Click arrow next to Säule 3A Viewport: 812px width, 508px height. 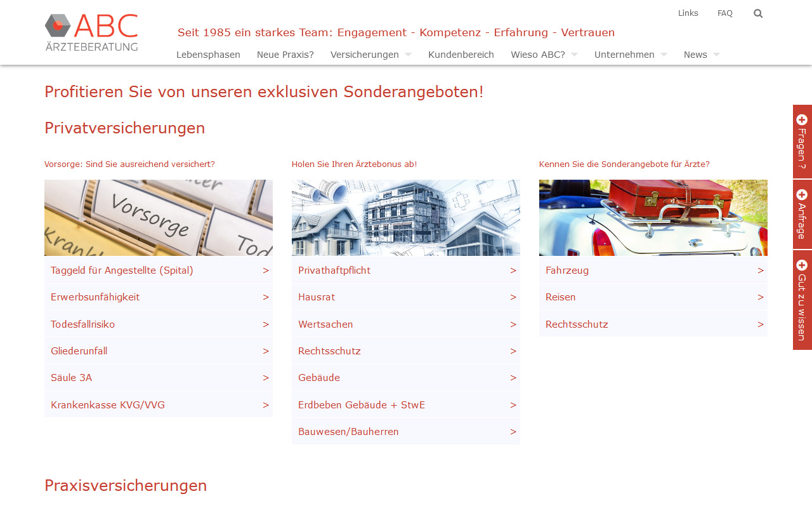266,378
